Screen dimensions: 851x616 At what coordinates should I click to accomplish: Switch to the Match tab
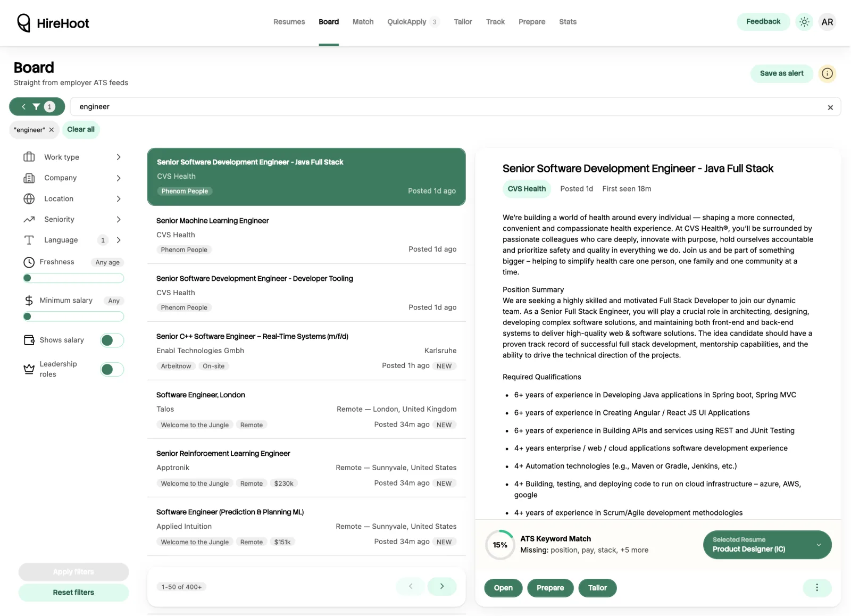[363, 22]
